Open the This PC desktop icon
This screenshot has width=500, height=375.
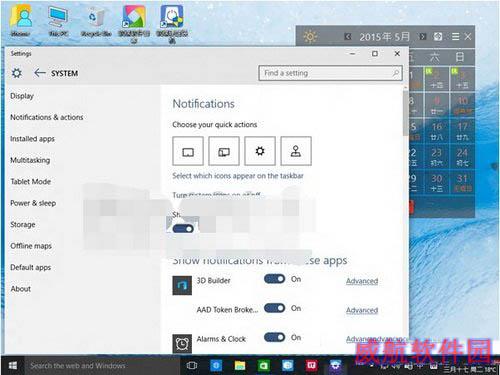point(58,21)
